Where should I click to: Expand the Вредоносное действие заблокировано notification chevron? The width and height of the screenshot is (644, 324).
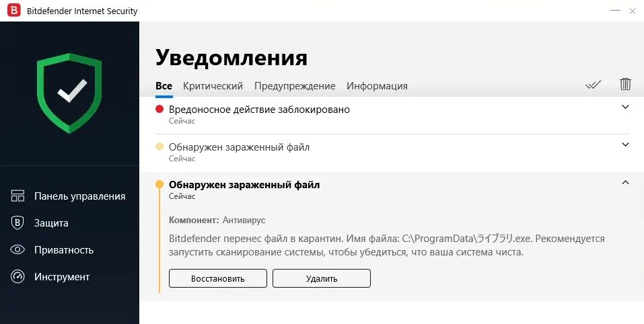(625, 107)
